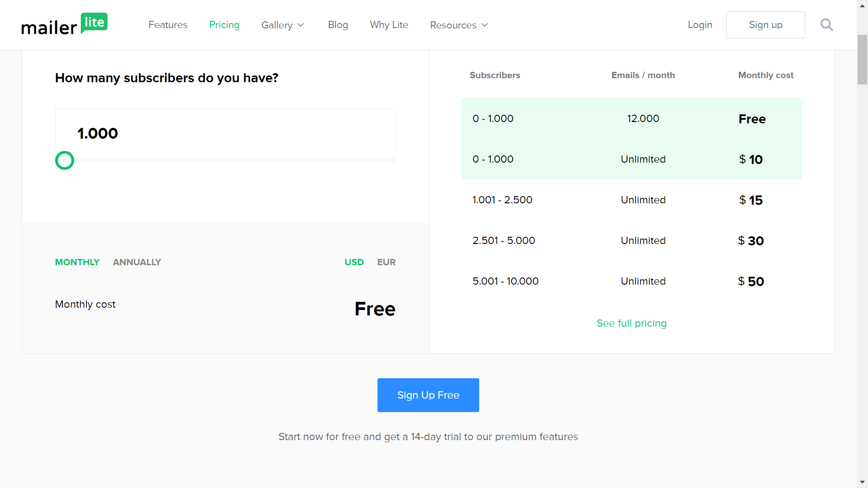Go to the Pricing page
The image size is (868, 488).
click(x=224, y=25)
